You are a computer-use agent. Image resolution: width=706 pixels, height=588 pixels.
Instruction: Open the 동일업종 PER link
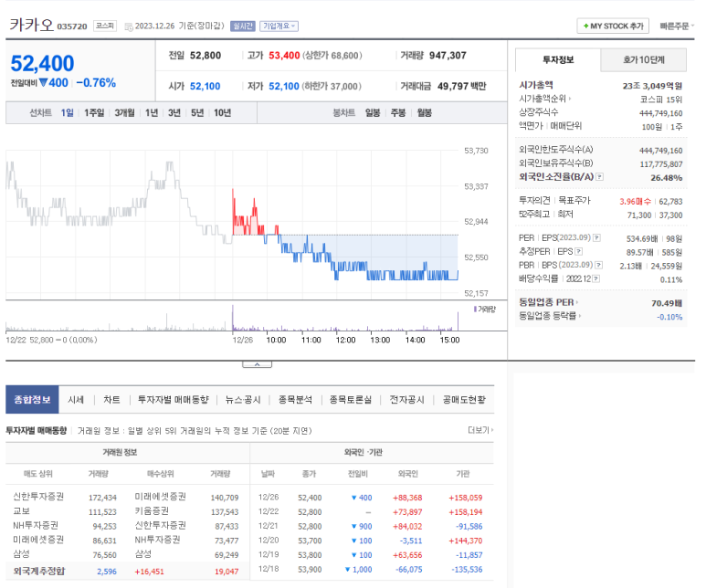[548, 302]
